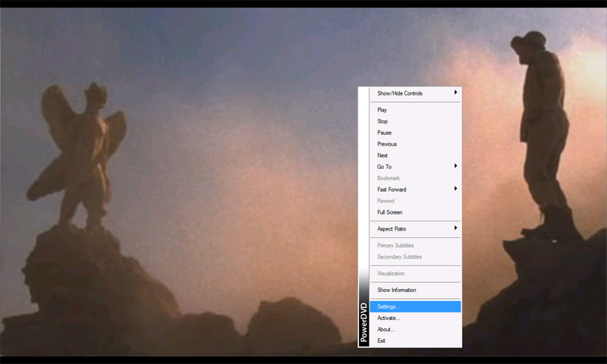Select the Previous menu entry
Screen dimensions: 607x364
pos(415,144)
